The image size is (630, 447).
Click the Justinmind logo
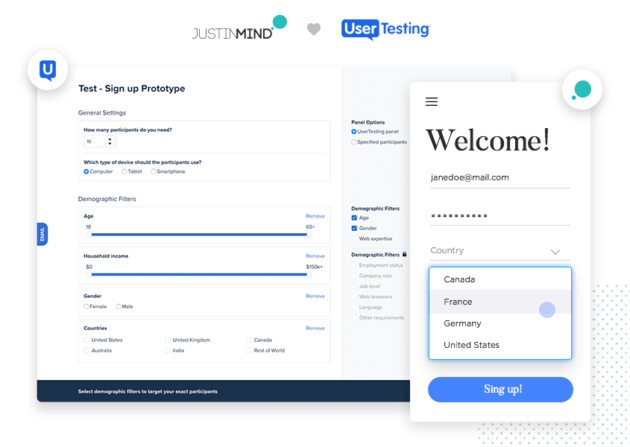[239, 28]
